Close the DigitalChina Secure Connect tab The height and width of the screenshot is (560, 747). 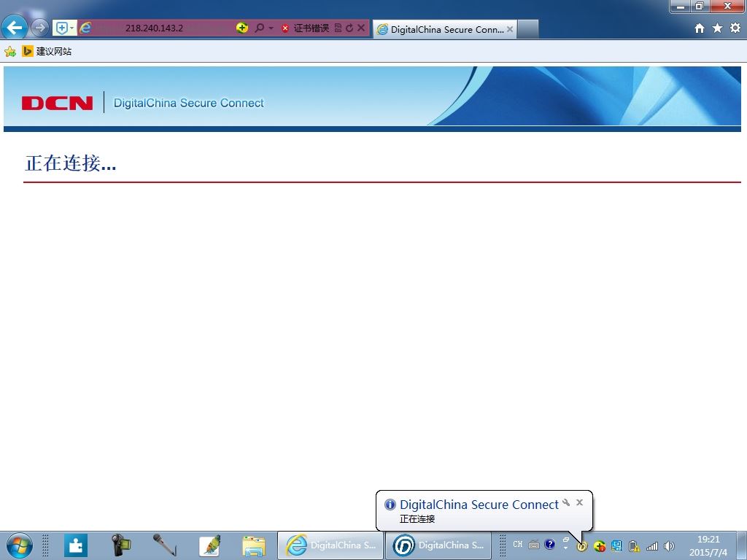[510, 29]
